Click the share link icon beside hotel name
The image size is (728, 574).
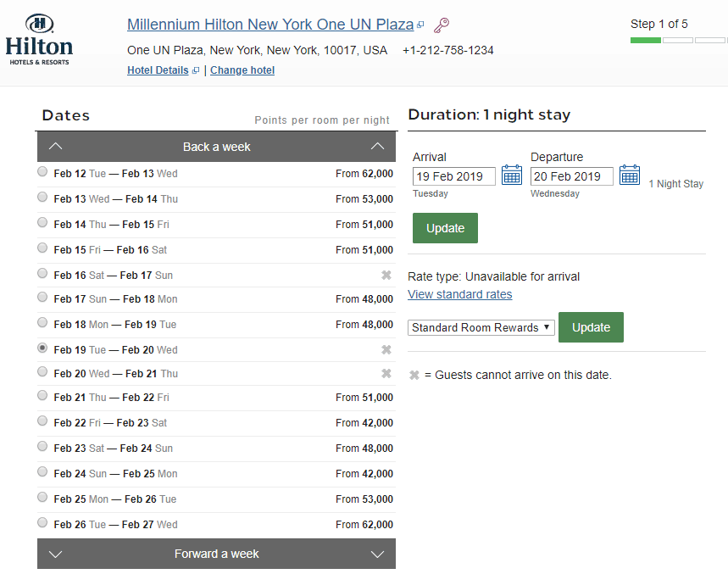(442, 25)
